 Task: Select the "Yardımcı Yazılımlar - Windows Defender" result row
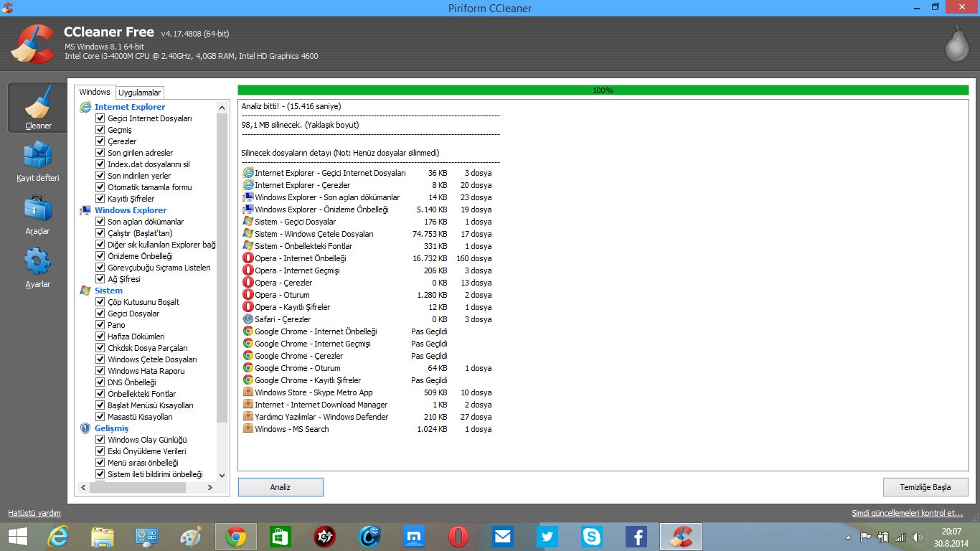(x=367, y=417)
